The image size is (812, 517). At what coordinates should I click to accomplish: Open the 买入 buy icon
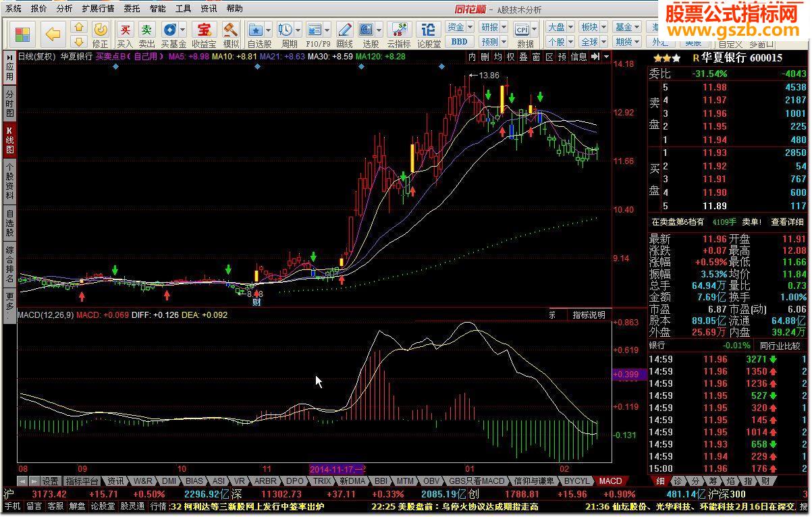pos(125,29)
